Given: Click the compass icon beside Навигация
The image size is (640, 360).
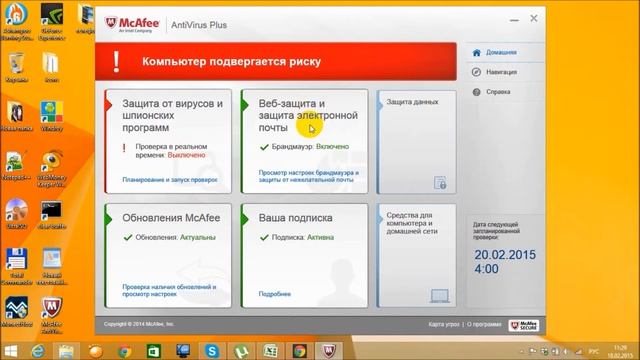Looking at the screenshot, I should (x=476, y=72).
